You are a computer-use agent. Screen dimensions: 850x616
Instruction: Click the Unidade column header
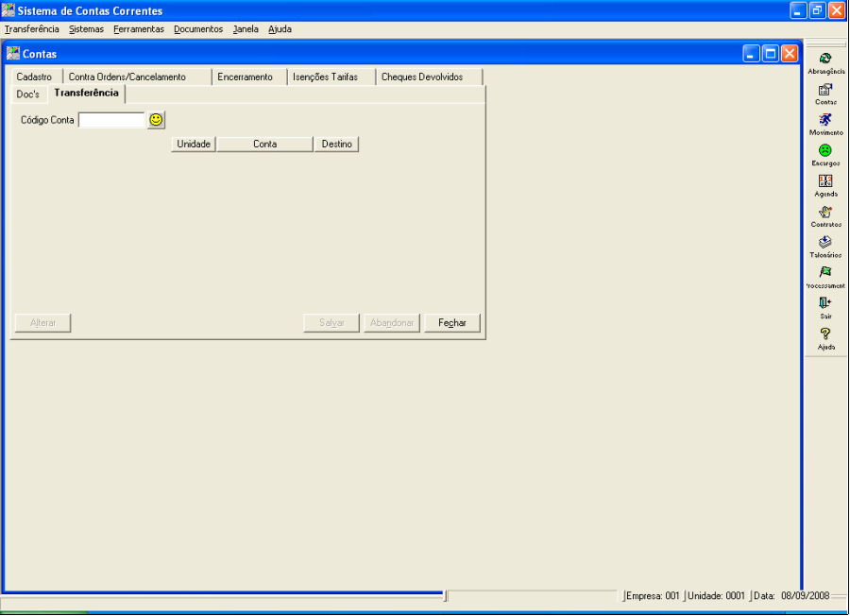tap(194, 145)
